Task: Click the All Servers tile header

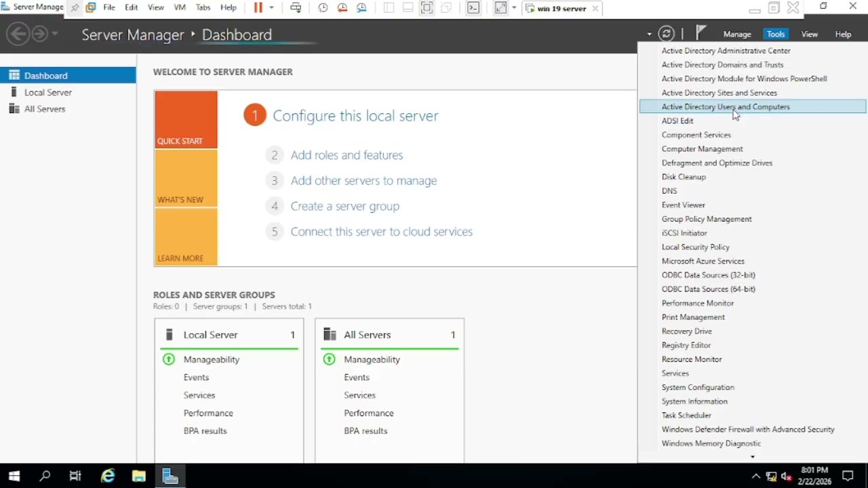Action: pos(390,335)
